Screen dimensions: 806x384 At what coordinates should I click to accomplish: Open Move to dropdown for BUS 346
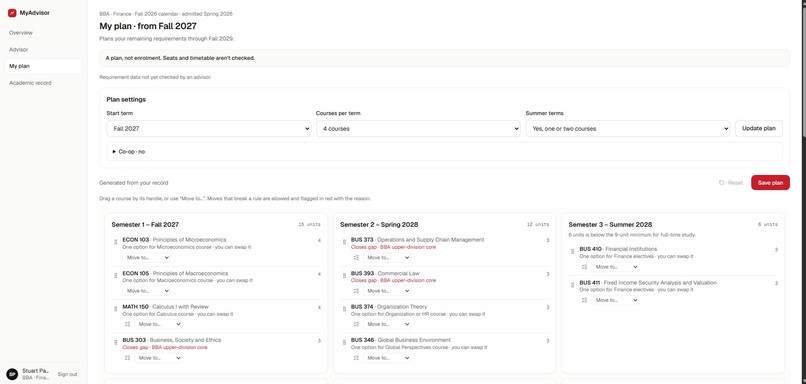click(387, 358)
